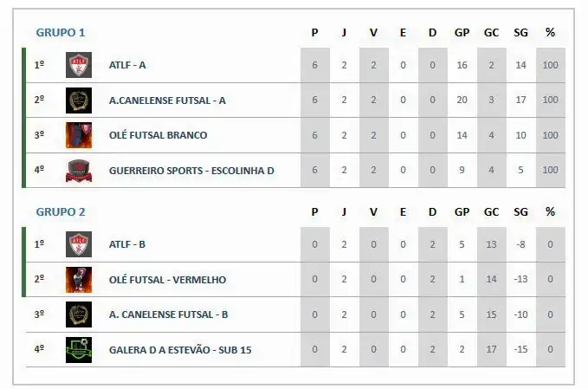Select the Olé Futsal Branco flame logo
Image resolution: width=588 pixels, height=389 pixels.
(x=79, y=135)
